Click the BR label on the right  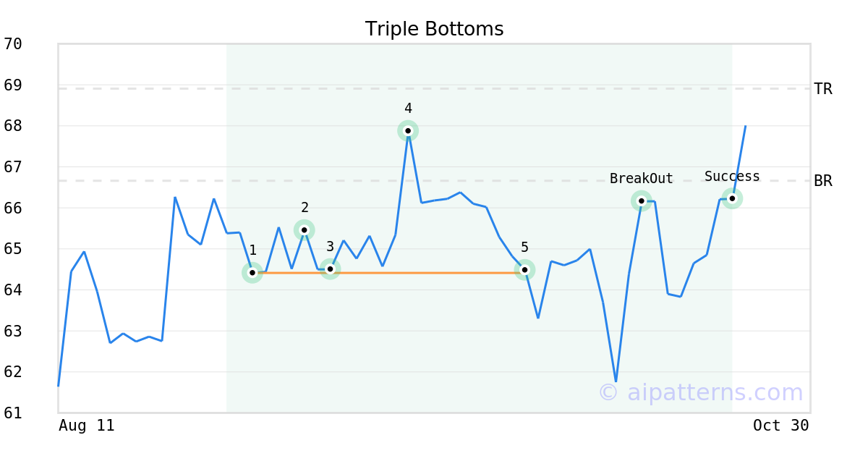822,181
